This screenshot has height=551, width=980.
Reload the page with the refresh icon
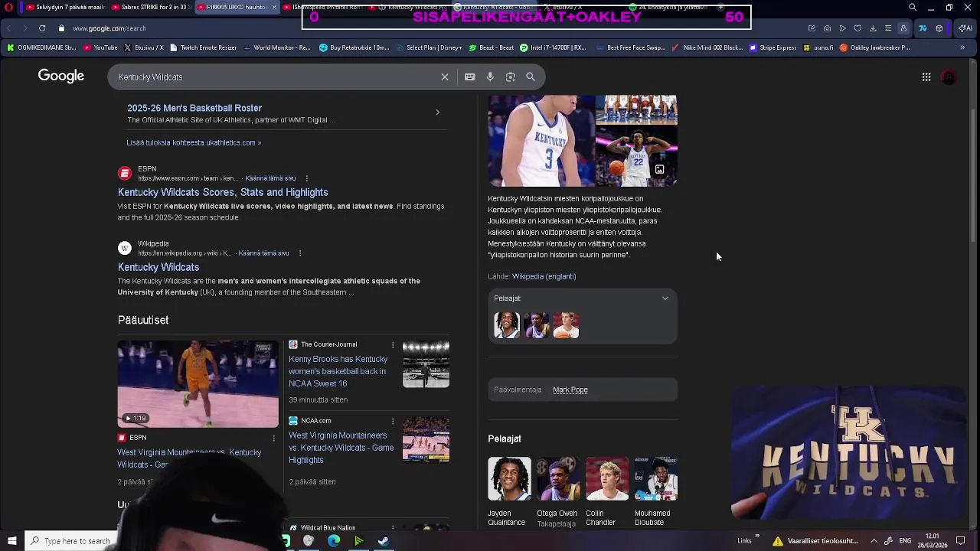point(41,28)
